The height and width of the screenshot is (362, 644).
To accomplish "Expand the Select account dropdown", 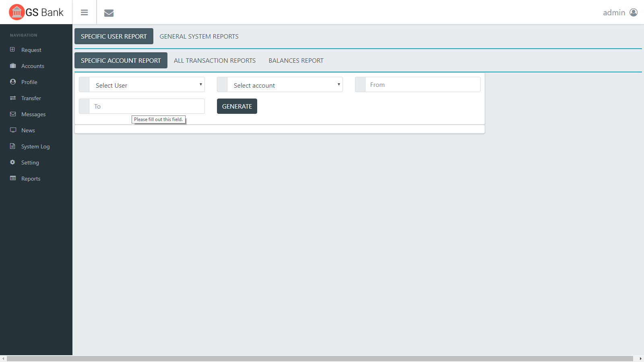I will (x=285, y=85).
